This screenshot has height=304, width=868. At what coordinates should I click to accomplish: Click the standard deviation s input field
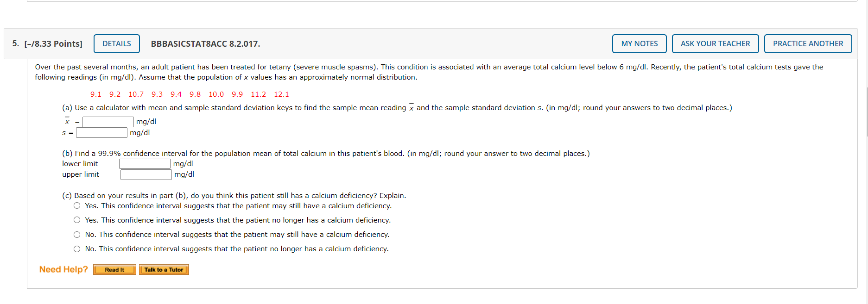101,132
